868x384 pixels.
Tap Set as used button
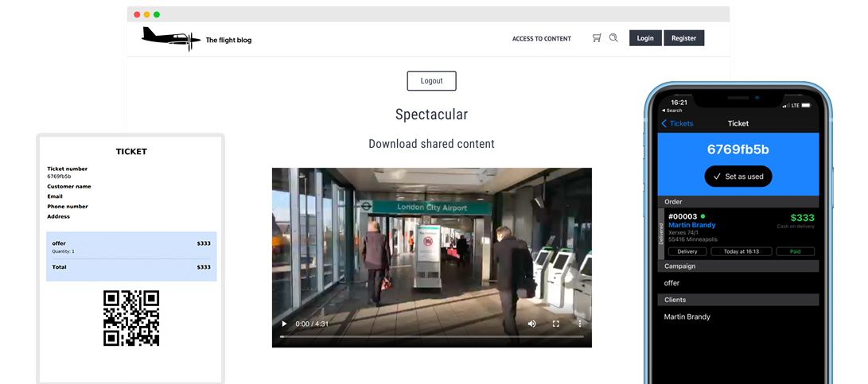pos(738,176)
